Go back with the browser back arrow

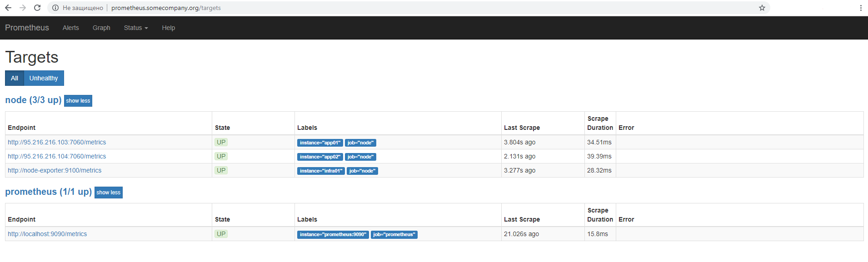coord(8,8)
